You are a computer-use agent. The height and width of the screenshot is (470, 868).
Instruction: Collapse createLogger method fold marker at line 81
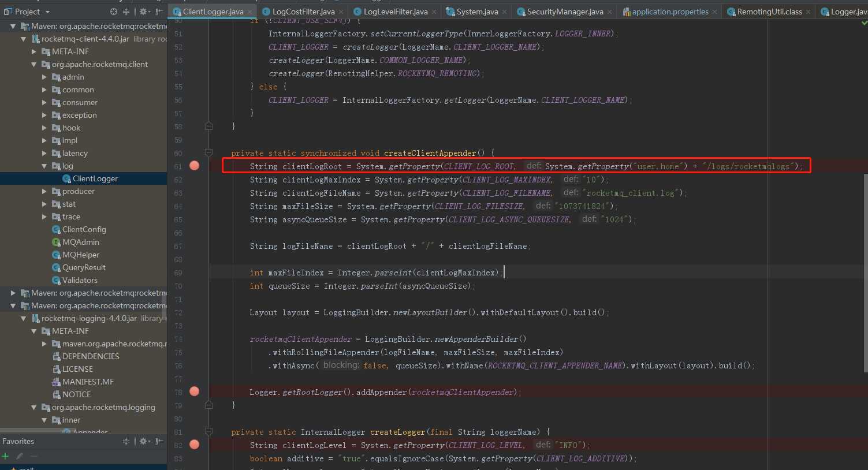209,432
